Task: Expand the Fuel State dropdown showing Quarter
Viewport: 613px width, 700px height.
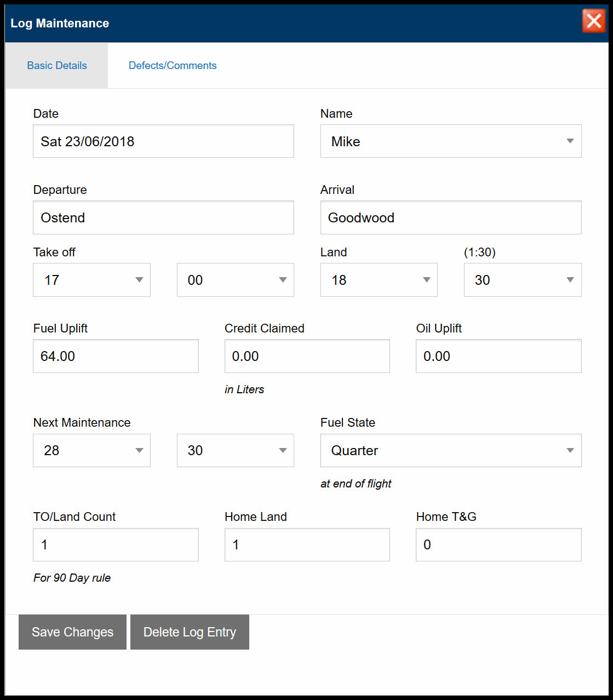Action: click(x=451, y=450)
